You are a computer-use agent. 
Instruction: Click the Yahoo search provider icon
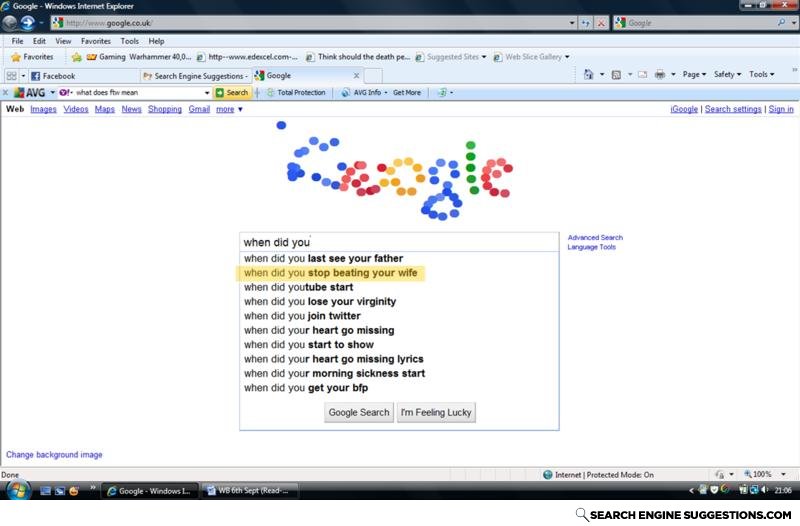tap(65, 93)
